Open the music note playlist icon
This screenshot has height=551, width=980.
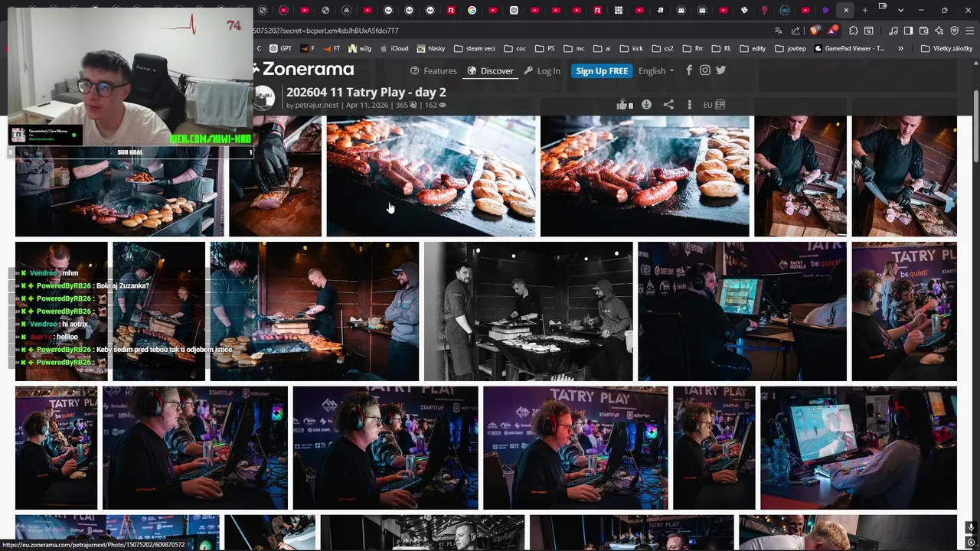(893, 31)
